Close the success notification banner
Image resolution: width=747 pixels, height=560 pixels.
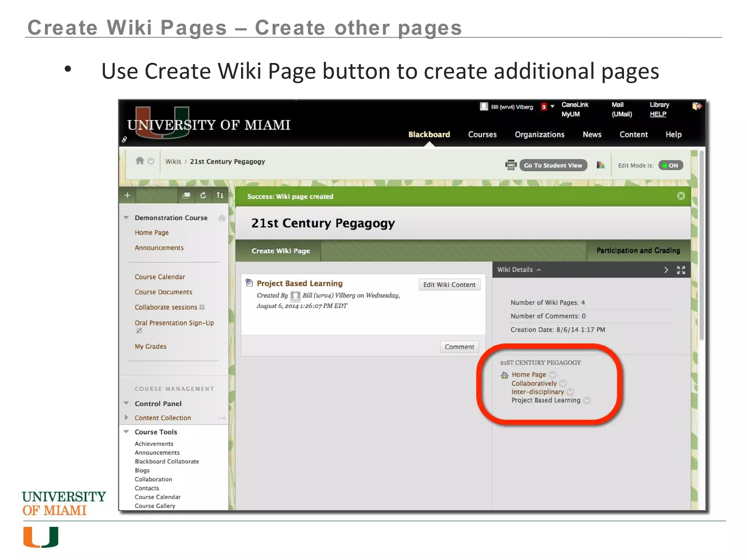point(681,196)
